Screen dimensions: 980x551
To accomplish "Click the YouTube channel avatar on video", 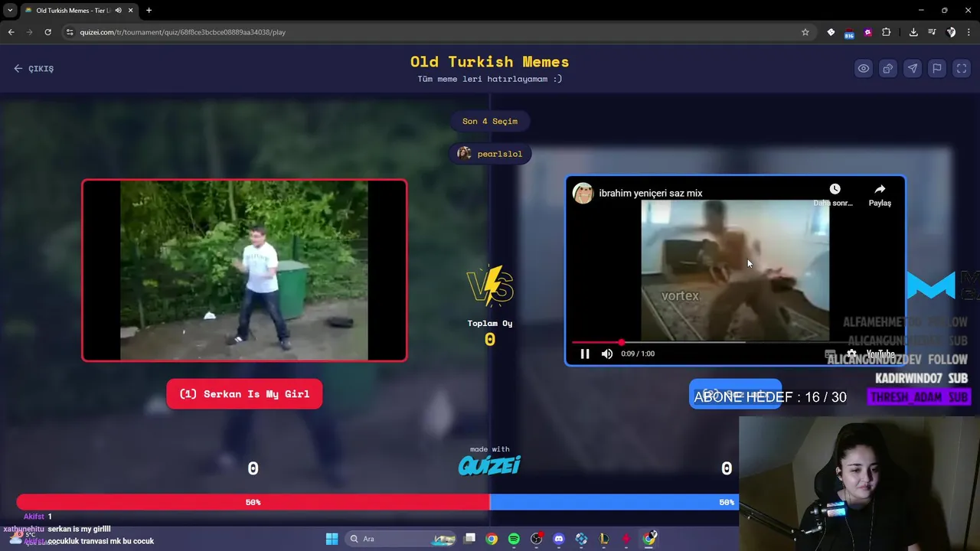I will tap(583, 193).
